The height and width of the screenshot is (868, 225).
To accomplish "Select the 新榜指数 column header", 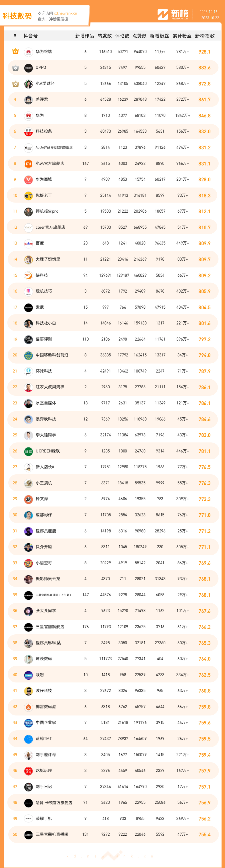I will click(x=205, y=36).
